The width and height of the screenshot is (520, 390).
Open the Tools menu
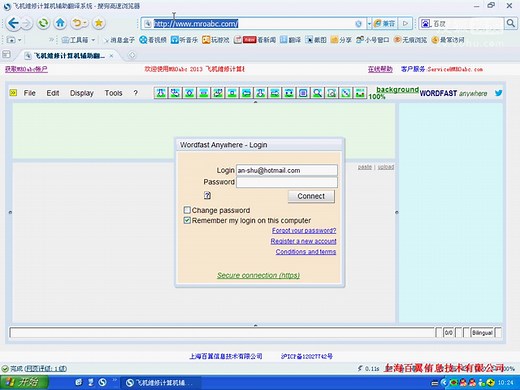coord(113,93)
